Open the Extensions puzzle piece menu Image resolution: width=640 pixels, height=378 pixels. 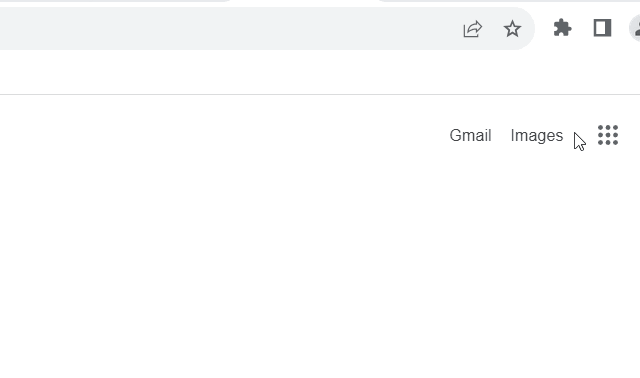coord(562,28)
